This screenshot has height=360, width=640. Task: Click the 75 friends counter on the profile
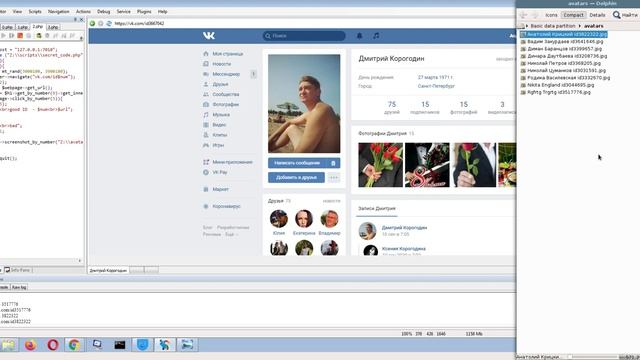(392, 107)
